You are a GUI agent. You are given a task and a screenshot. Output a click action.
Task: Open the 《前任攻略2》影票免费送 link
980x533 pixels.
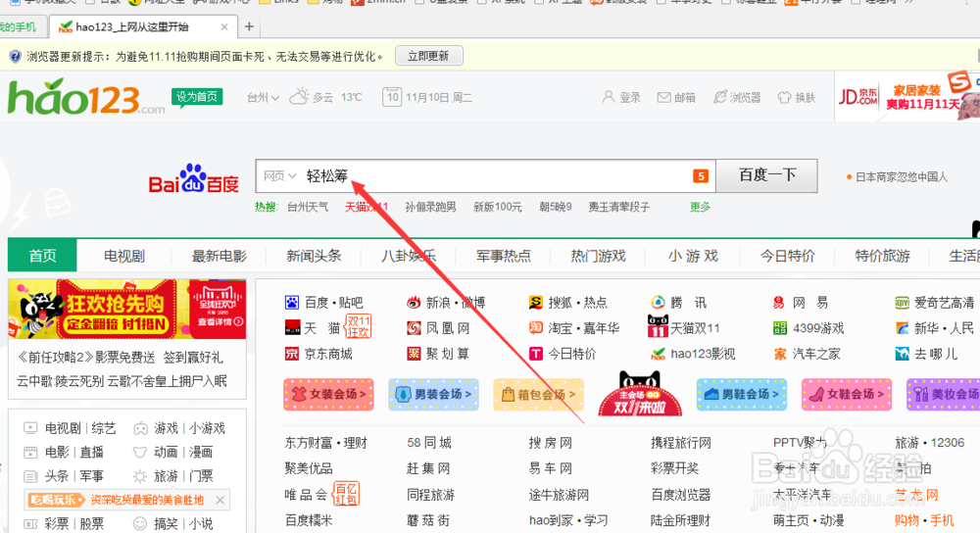click(85, 358)
